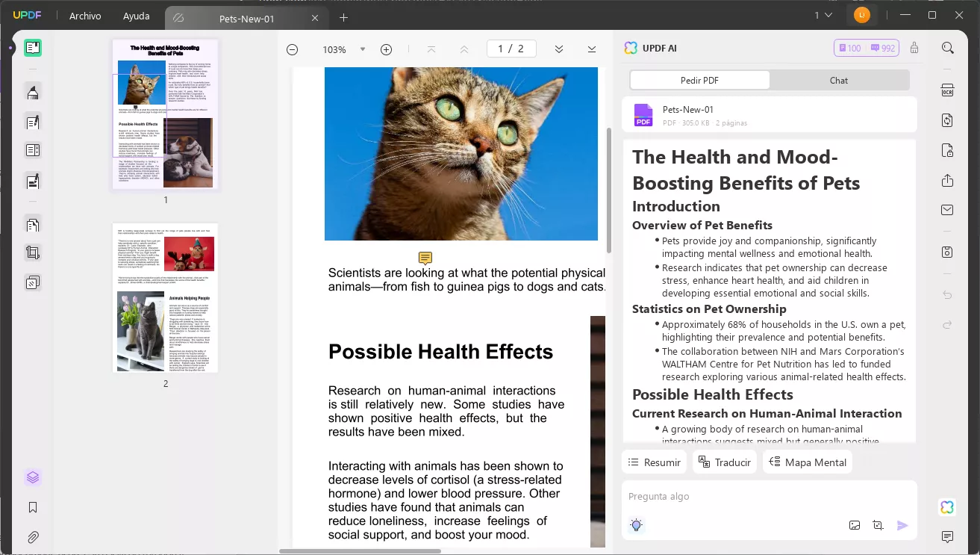Click the Mapa Mental button
The width and height of the screenshot is (980, 555).
pyautogui.click(x=808, y=462)
